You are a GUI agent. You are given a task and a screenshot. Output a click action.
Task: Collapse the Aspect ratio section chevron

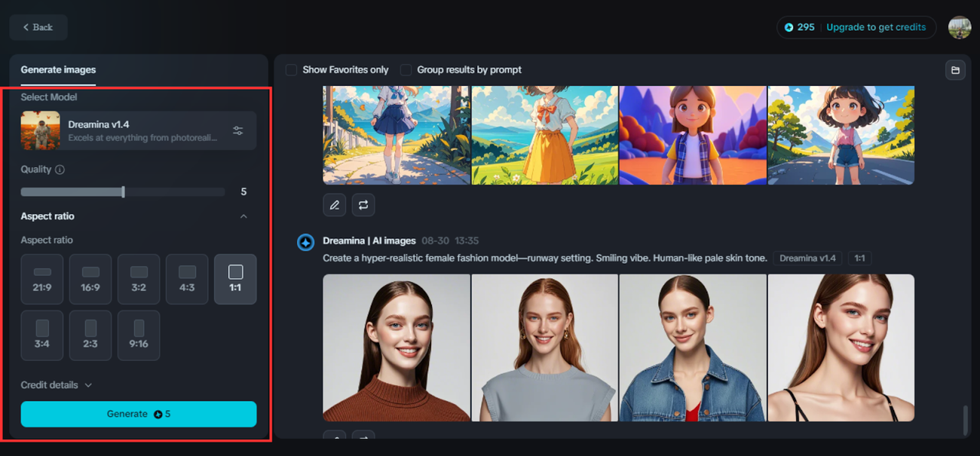(x=243, y=216)
